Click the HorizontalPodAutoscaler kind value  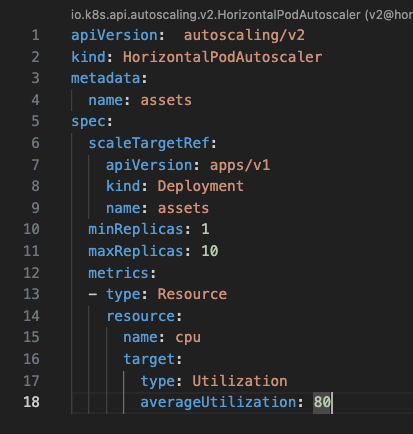(x=222, y=57)
